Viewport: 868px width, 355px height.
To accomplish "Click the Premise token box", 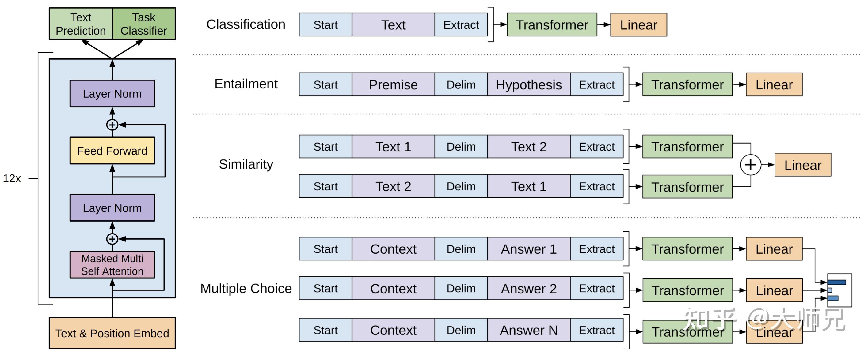I will tap(393, 84).
